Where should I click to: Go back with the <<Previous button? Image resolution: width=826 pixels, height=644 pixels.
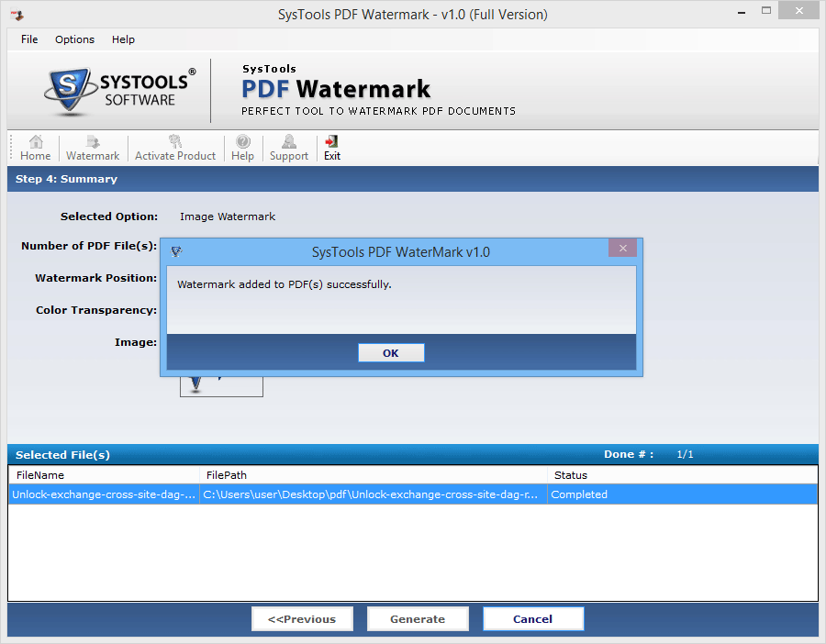tap(302, 618)
